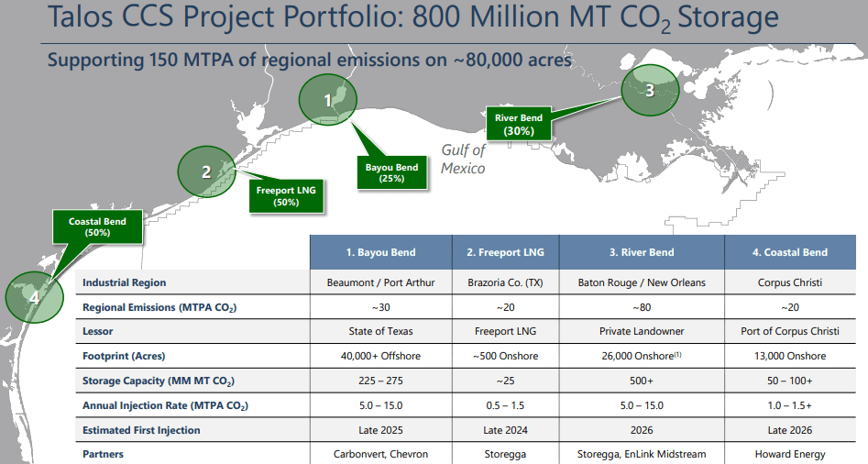Click the 'Storegga, EnLink Midstream' partners cell

[x=642, y=454]
